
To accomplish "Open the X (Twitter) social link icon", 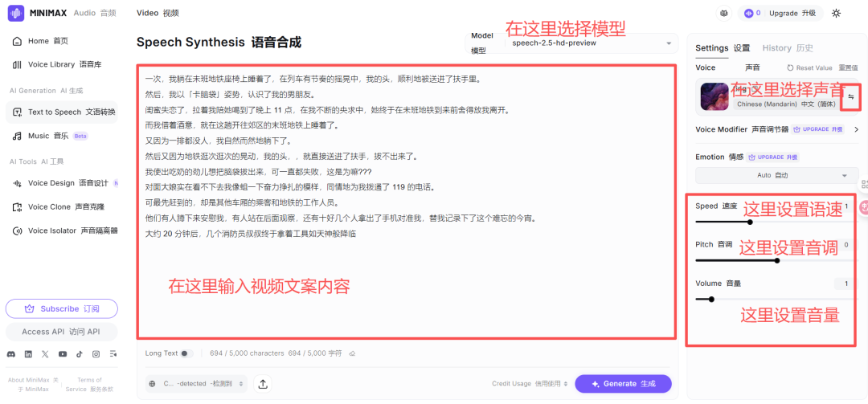I will point(45,353).
